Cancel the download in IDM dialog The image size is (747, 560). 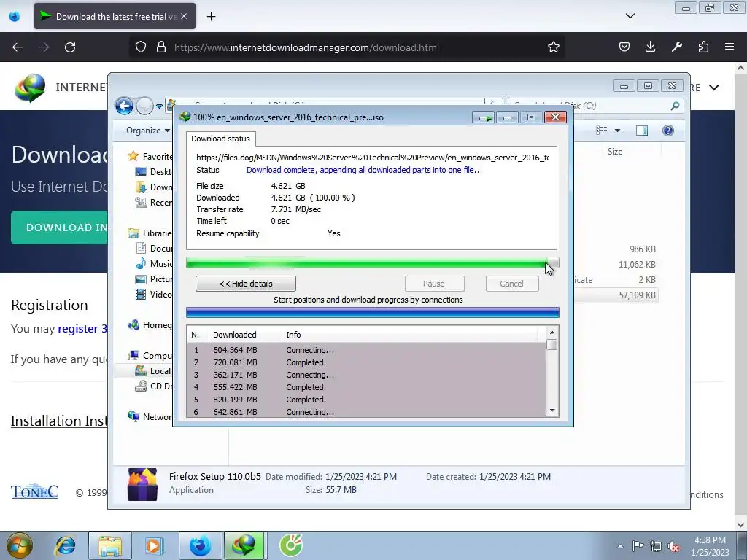point(511,284)
